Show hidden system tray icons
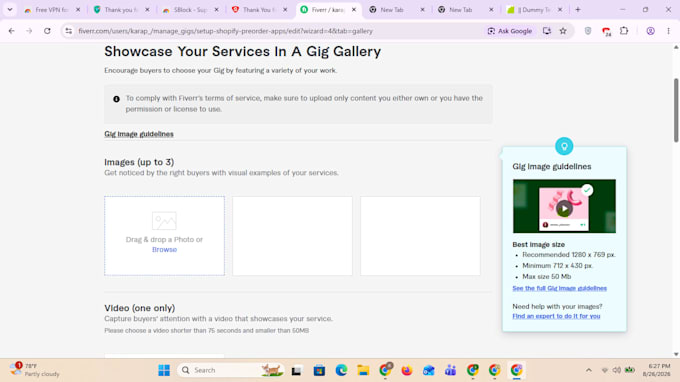The height and width of the screenshot is (382, 680). (x=588, y=370)
